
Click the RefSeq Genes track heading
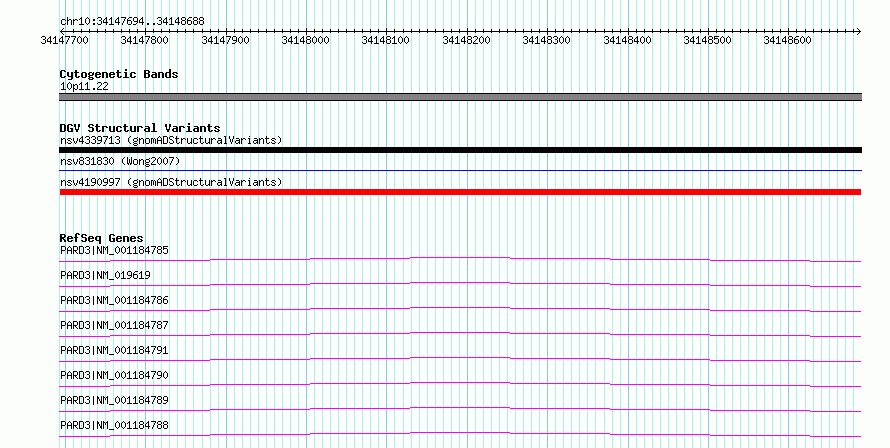pos(102,238)
